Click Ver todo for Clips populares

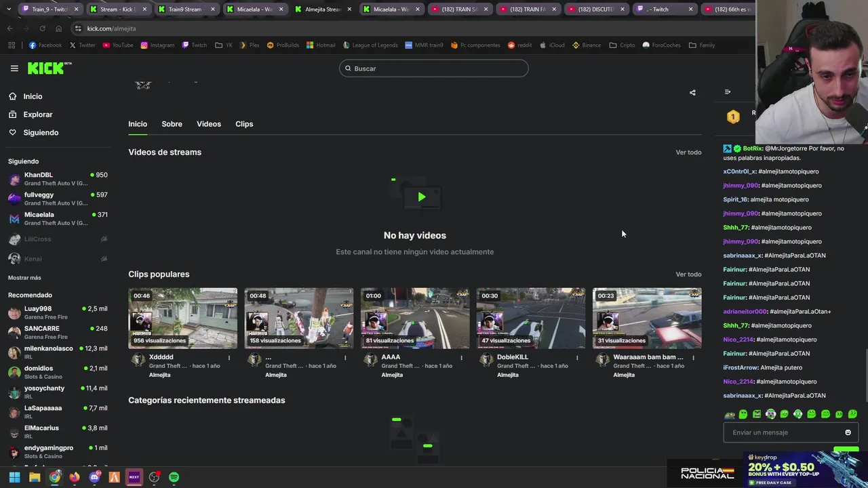[x=688, y=274]
